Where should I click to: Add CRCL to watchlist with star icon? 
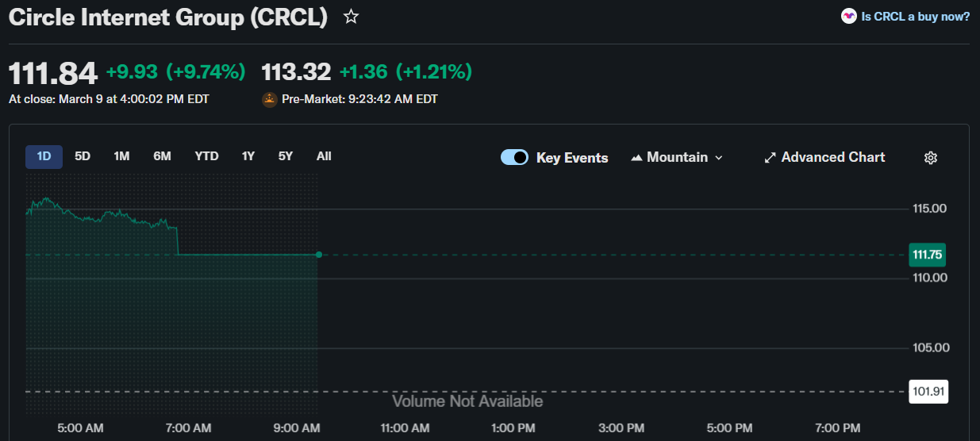(x=351, y=17)
